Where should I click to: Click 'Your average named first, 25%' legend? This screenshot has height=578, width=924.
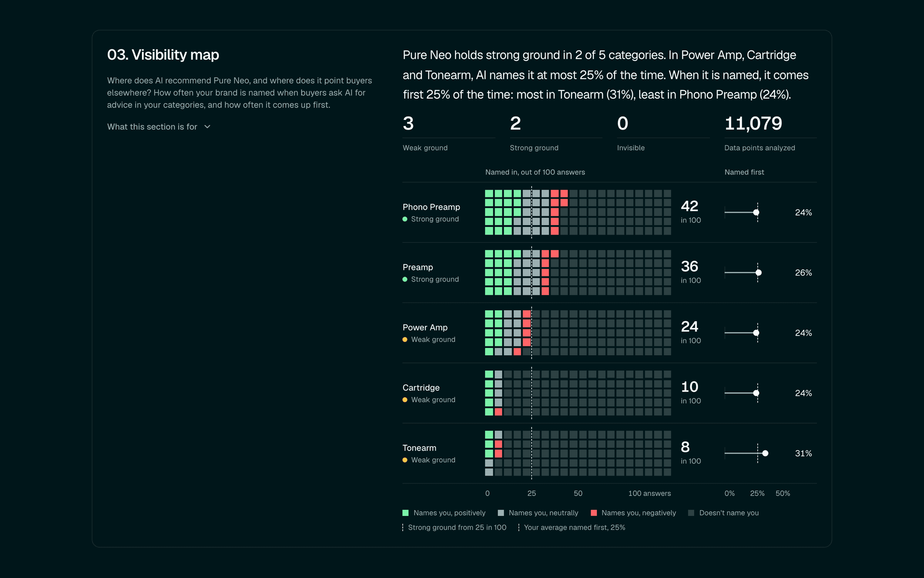(572, 528)
